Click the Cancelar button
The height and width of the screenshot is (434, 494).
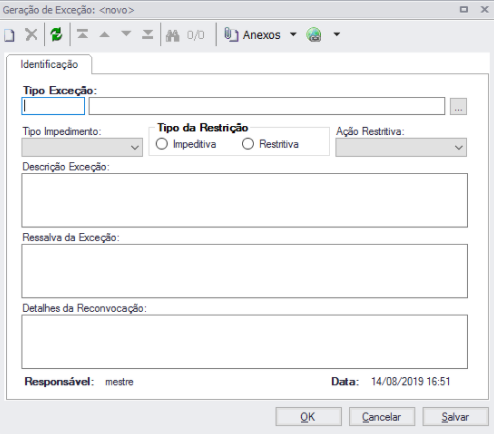click(382, 417)
